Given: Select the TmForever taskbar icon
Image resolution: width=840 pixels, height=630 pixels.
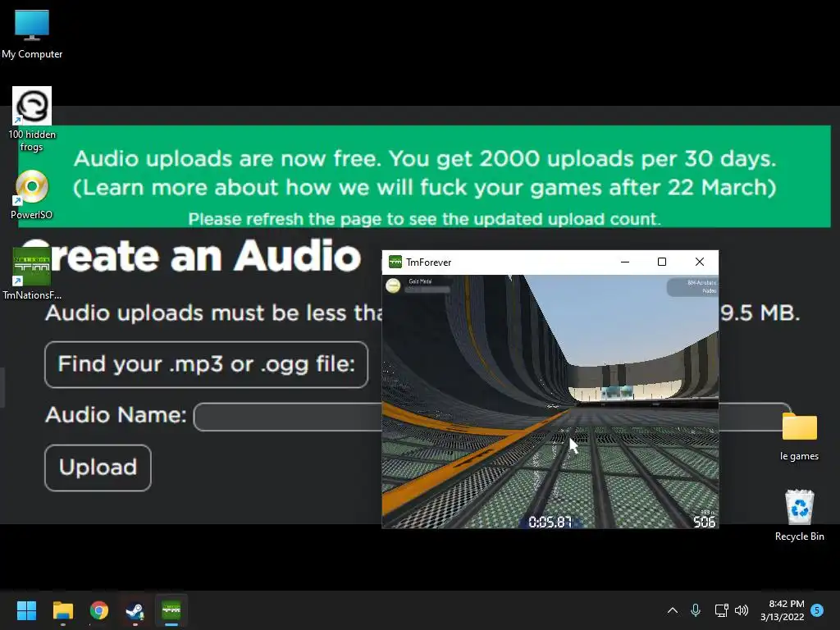Looking at the screenshot, I should [x=171, y=610].
